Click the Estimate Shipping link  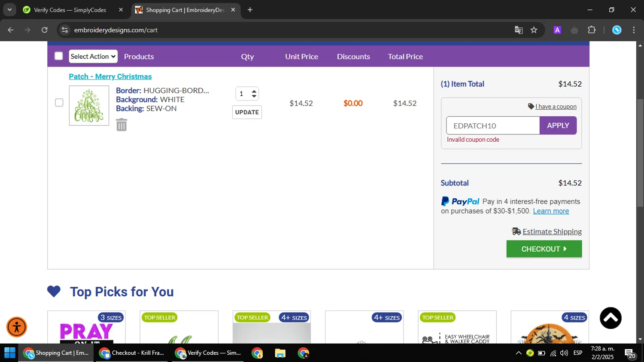pos(552,231)
